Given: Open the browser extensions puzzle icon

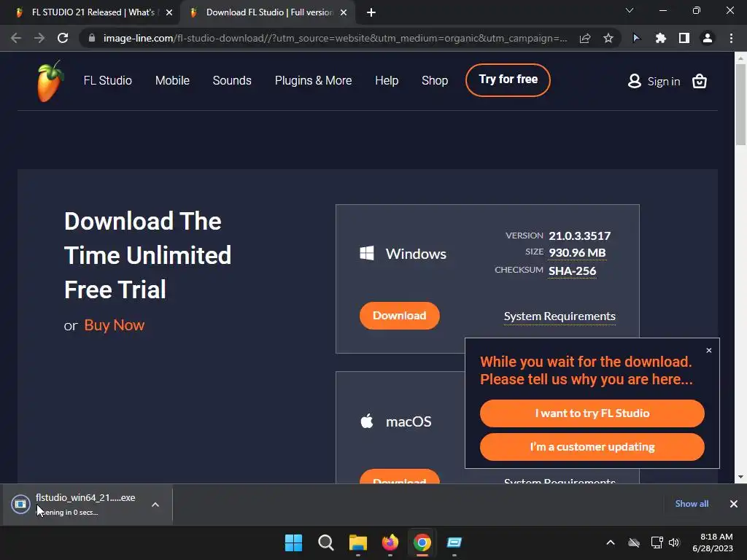Looking at the screenshot, I should pos(660,38).
